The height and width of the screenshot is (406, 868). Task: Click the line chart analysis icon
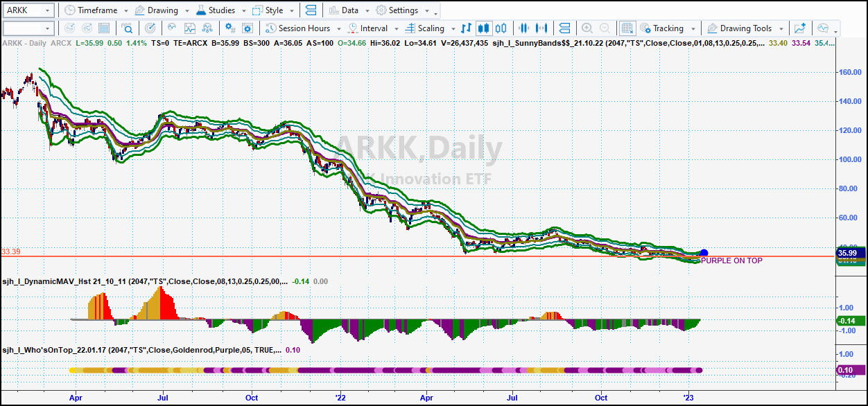click(189, 28)
